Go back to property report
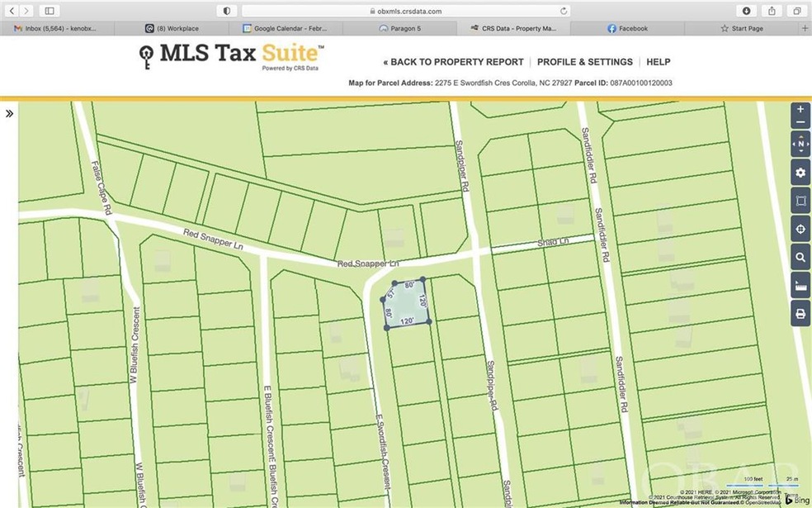Screen dimensions: 812x508 (453, 62)
